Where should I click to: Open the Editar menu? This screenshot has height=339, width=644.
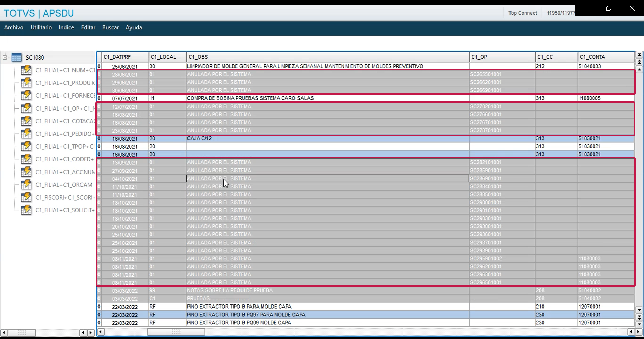(x=88, y=27)
